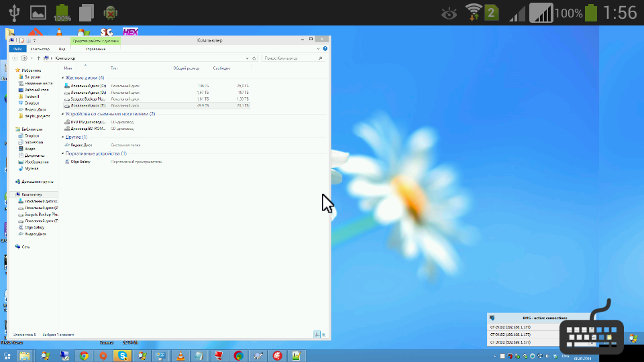Image resolution: width=644 pixels, height=362 pixels.
Task: Open the Управление ribbon tab
Action: 95,49
